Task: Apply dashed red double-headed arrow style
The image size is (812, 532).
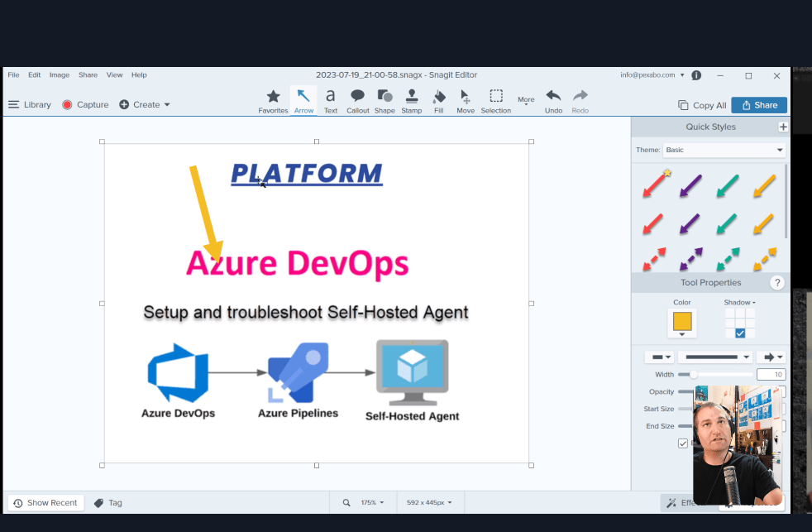Action: click(654, 259)
